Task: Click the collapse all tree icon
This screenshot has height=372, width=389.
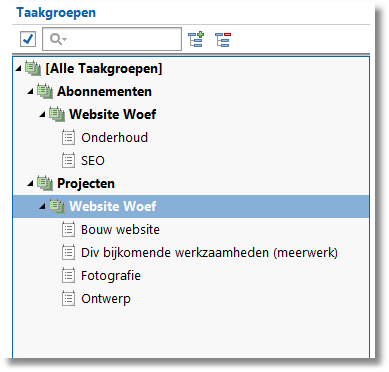Action: [x=223, y=39]
